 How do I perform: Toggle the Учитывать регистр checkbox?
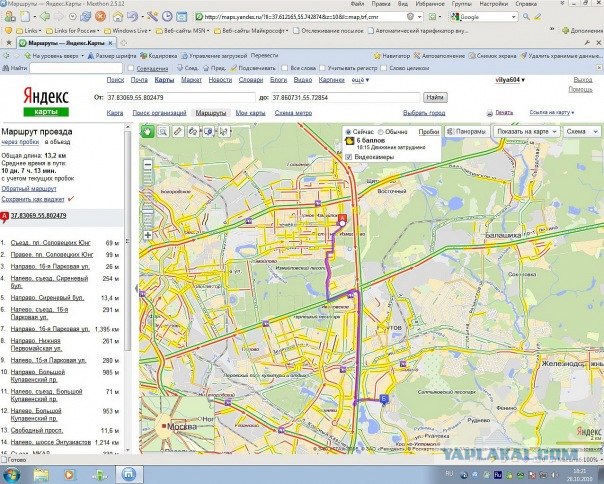click(x=322, y=68)
